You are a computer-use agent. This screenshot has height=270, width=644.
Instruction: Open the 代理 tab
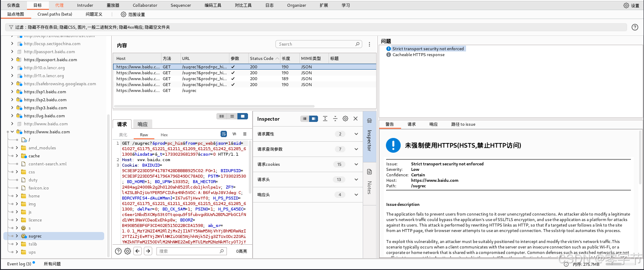click(x=59, y=5)
